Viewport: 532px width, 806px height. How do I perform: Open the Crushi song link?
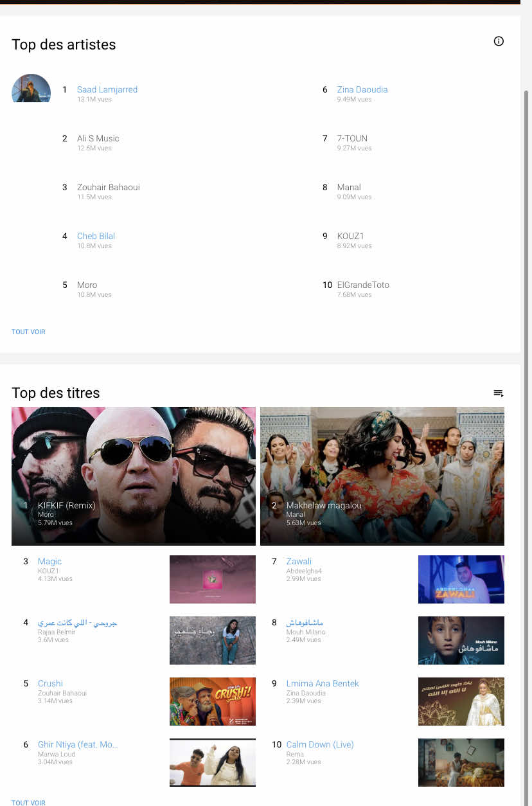[x=50, y=683]
